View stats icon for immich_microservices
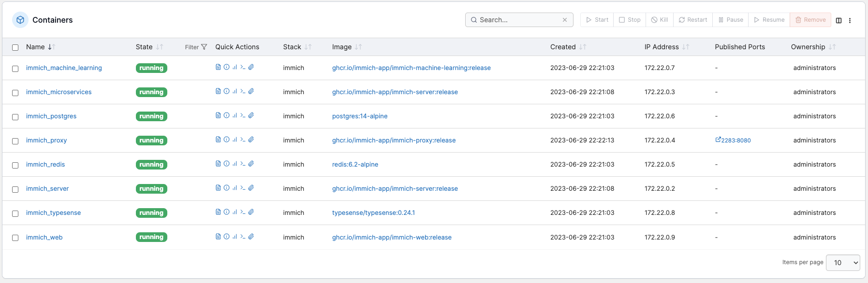This screenshot has width=868, height=283. [235, 91]
